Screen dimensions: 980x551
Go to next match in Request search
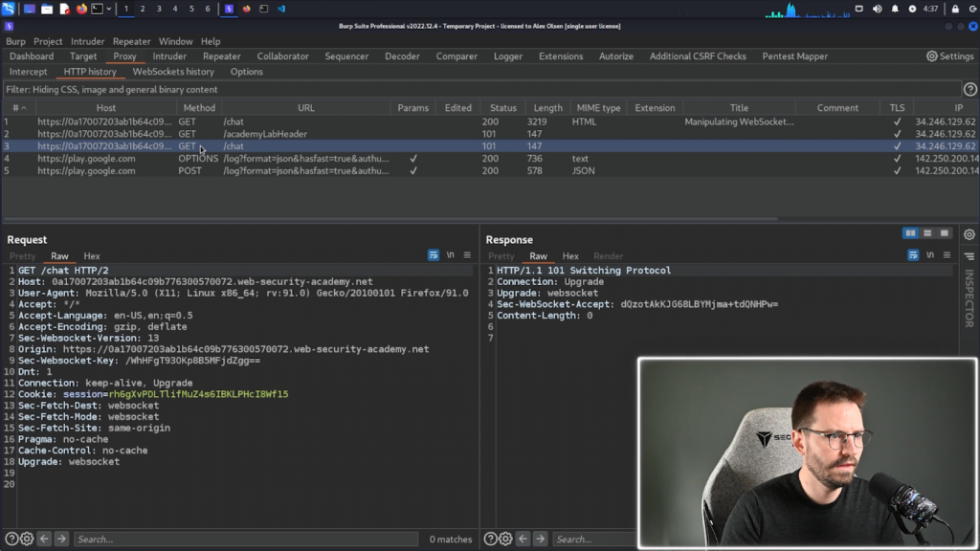coord(61,539)
